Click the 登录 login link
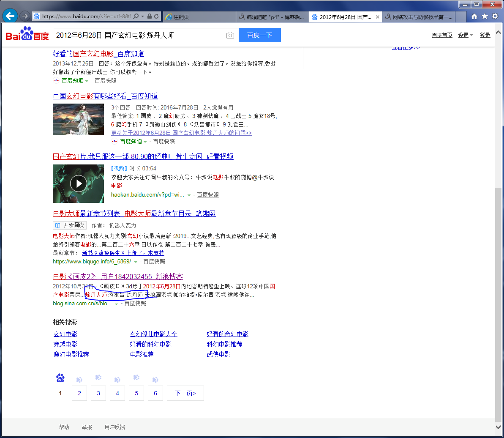The height and width of the screenshot is (438, 504). pyautogui.click(x=485, y=35)
